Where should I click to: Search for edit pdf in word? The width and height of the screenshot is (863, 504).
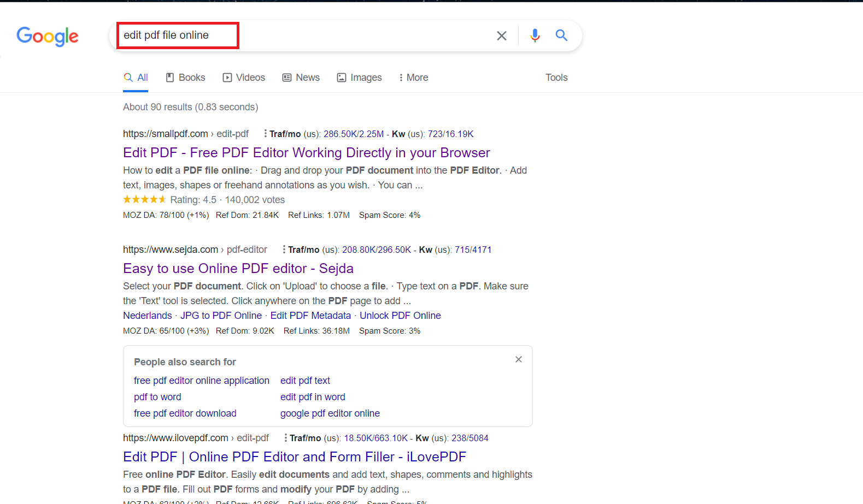pos(313,397)
